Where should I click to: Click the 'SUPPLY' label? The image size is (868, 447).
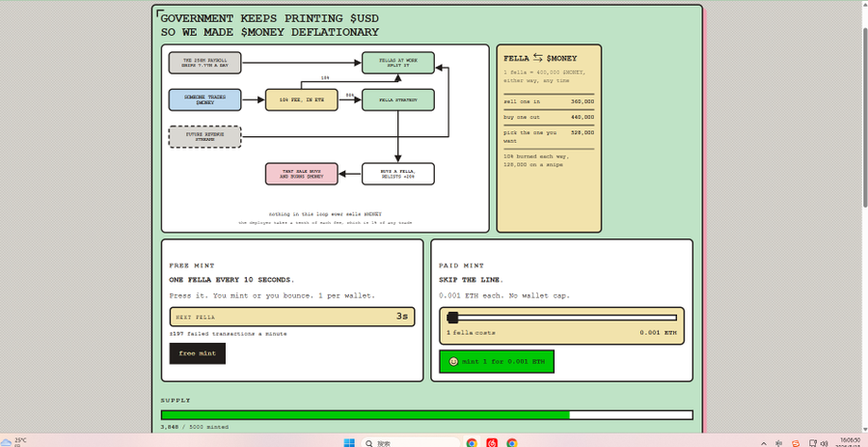coord(176,400)
